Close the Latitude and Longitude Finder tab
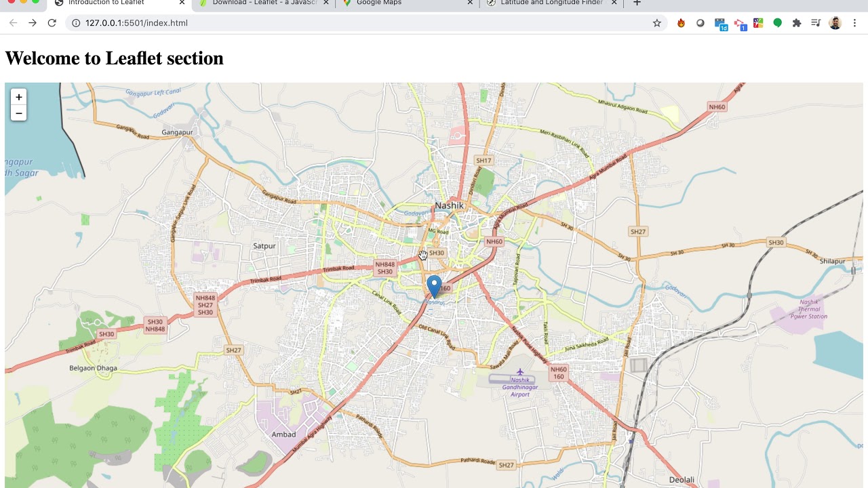Screen dimensions: 868x488 tap(614, 3)
